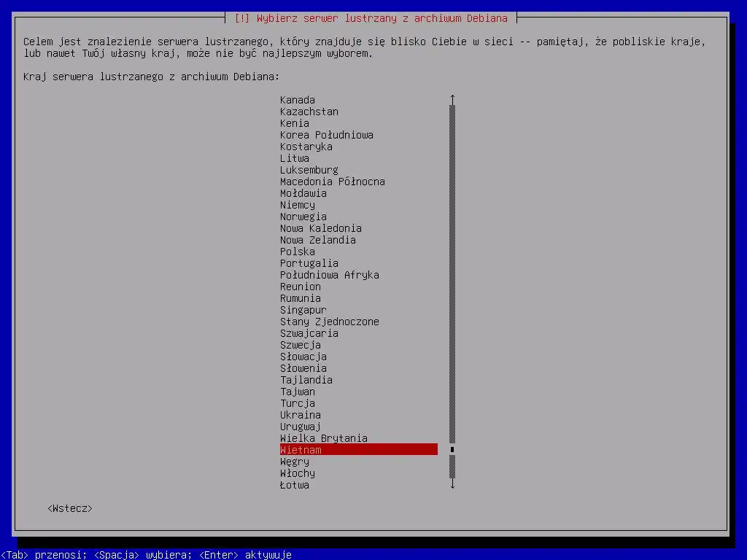Select Turcja entry
The height and width of the screenshot is (560, 747).
point(359,403)
